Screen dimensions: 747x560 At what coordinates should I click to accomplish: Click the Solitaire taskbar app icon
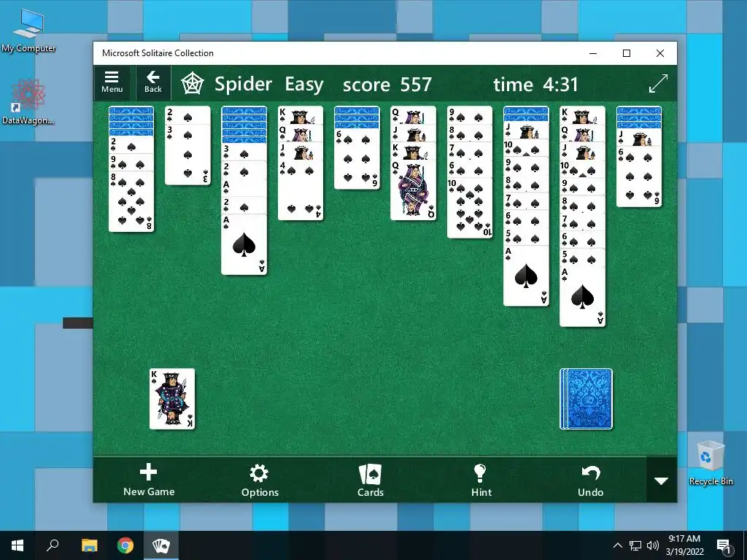pos(161,545)
